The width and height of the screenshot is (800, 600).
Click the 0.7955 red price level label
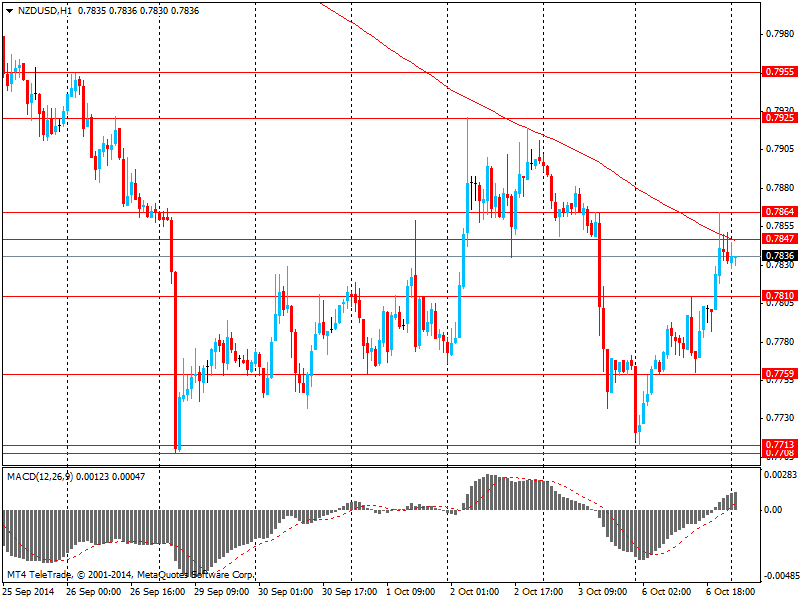tap(780, 72)
